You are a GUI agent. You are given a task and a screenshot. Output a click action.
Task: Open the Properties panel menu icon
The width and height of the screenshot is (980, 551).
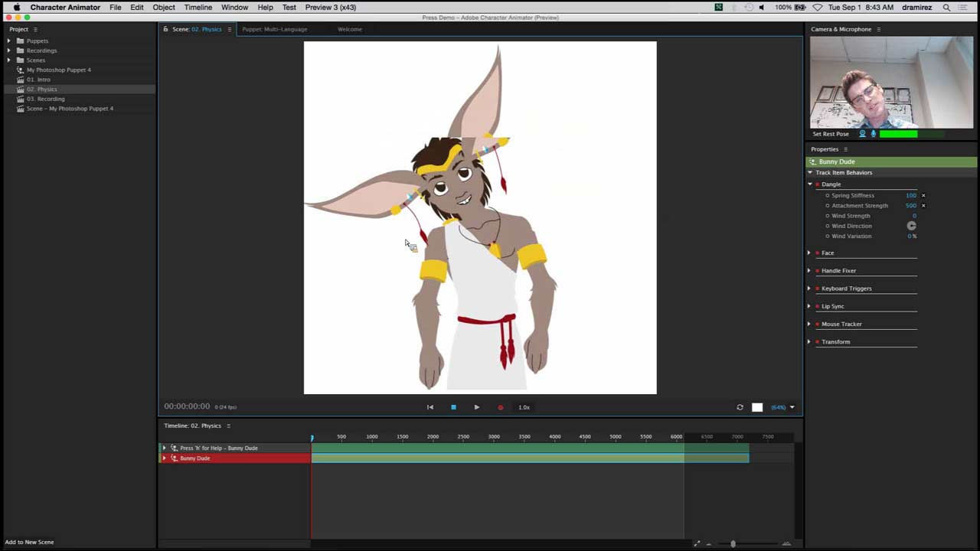(x=845, y=149)
